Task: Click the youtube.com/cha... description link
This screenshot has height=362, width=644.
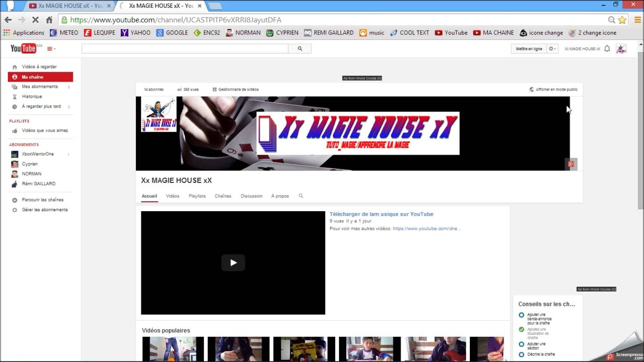Action: click(427, 229)
